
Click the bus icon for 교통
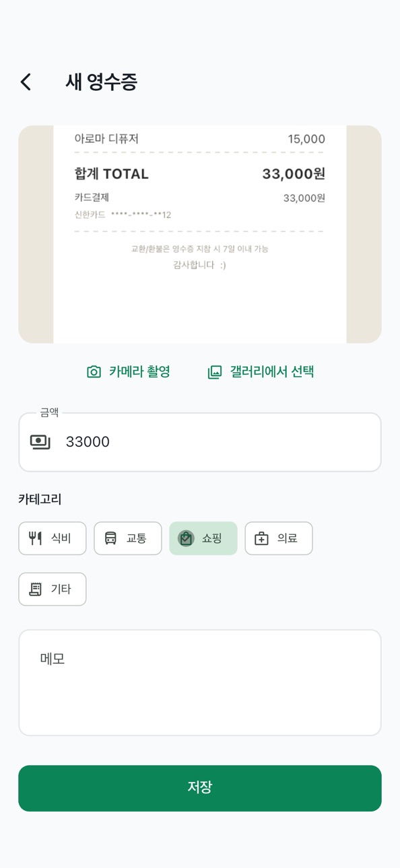[x=110, y=538]
